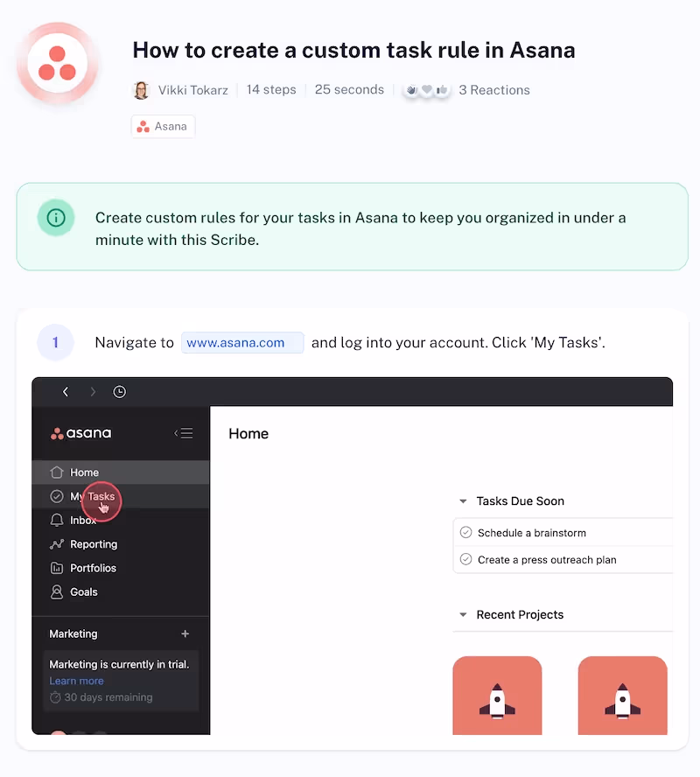Add a project with Marketing plus icon
Screen dimensions: 700x777
tap(185, 633)
